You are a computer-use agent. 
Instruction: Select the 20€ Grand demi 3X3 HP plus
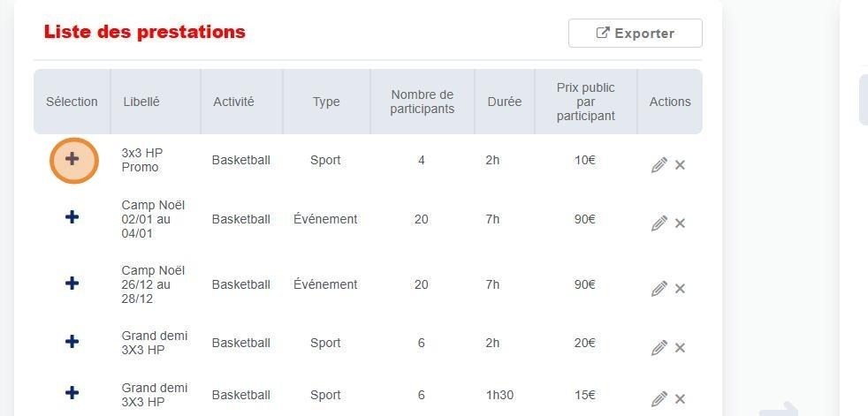[x=72, y=342]
